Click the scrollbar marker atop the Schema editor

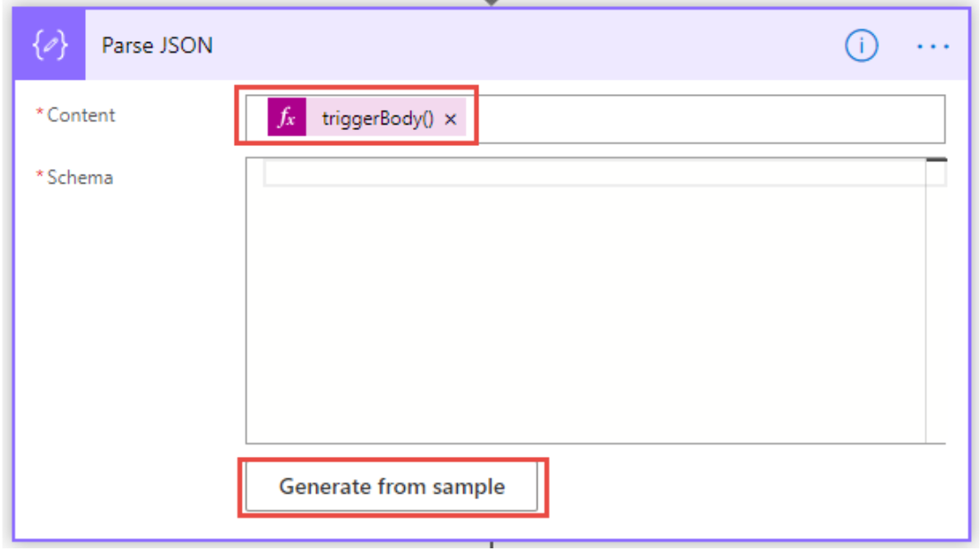click(936, 160)
